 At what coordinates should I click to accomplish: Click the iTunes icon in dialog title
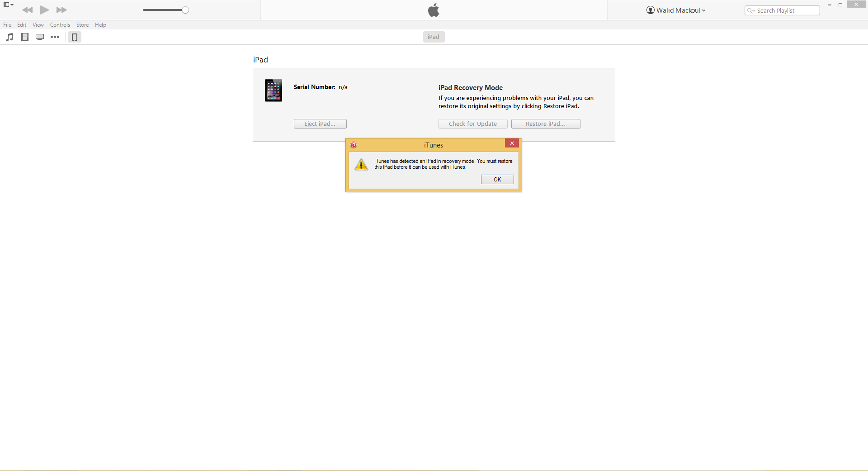tap(354, 145)
